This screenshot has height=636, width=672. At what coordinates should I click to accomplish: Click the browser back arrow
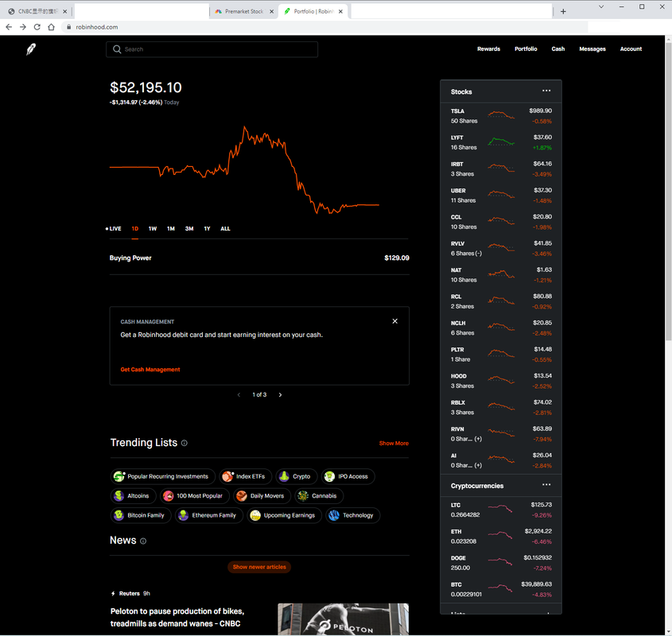tap(9, 27)
